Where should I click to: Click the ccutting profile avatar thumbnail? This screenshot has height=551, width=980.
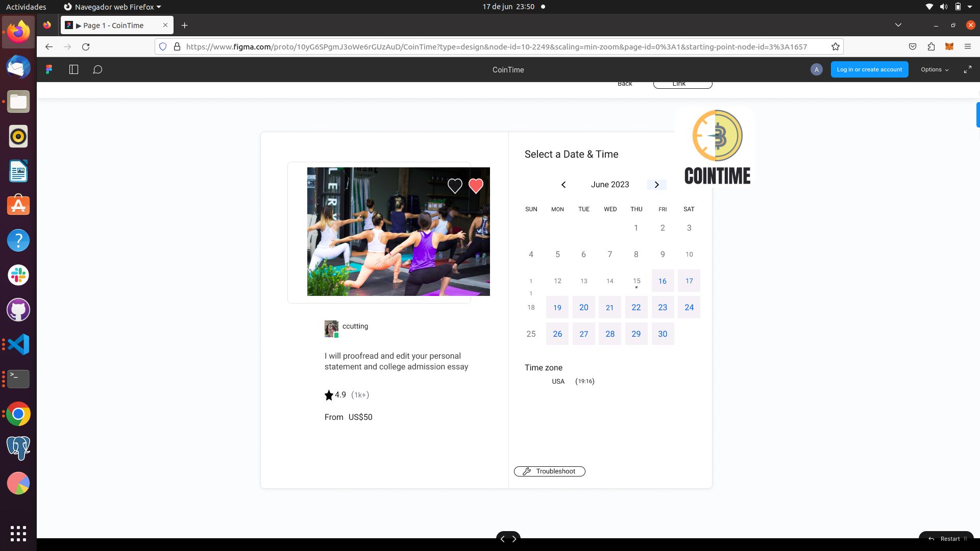pyautogui.click(x=331, y=328)
